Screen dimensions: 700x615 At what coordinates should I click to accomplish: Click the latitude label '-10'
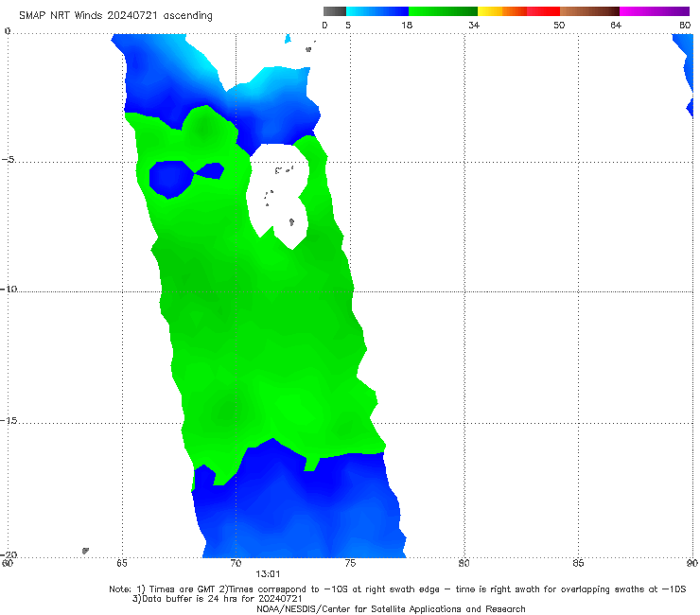click(x=9, y=289)
